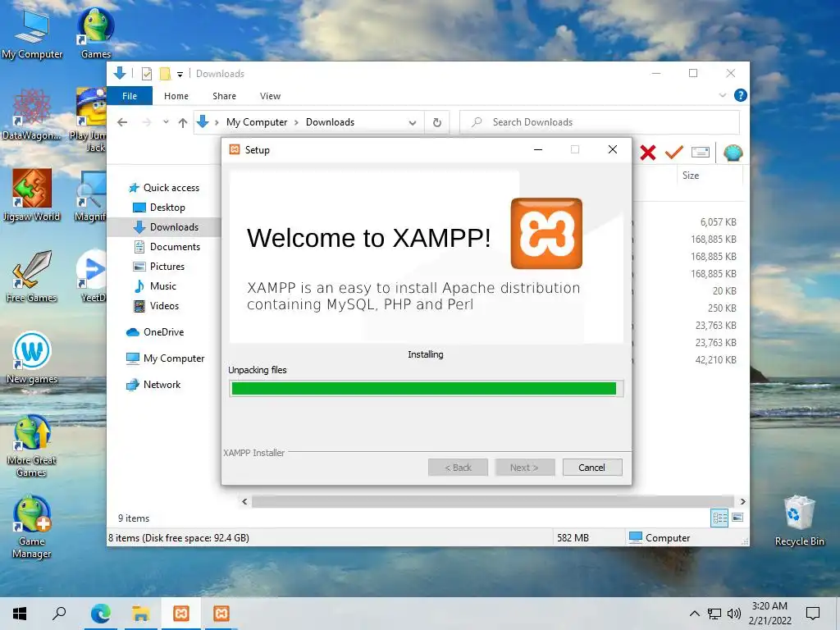Open File Explorer taskbar icon
The width and height of the screenshot is (840, 630).
tap(140, 614)
